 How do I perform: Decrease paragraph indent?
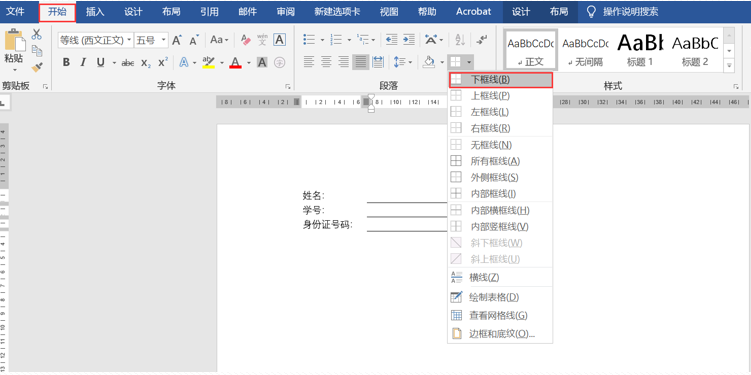coord(391,40)
